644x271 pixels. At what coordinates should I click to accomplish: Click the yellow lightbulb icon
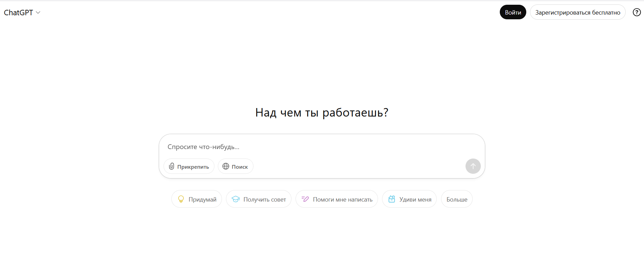pyautogui.click(x=181, y=199)
